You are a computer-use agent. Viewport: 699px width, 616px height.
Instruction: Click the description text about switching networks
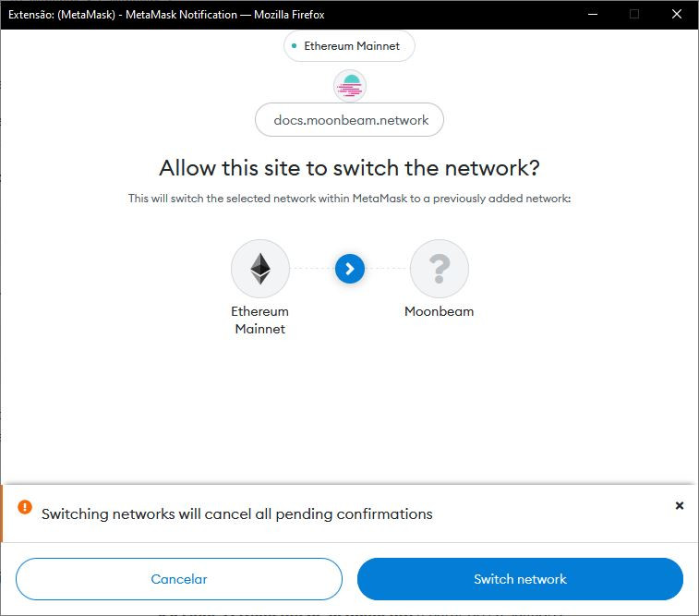349,199
